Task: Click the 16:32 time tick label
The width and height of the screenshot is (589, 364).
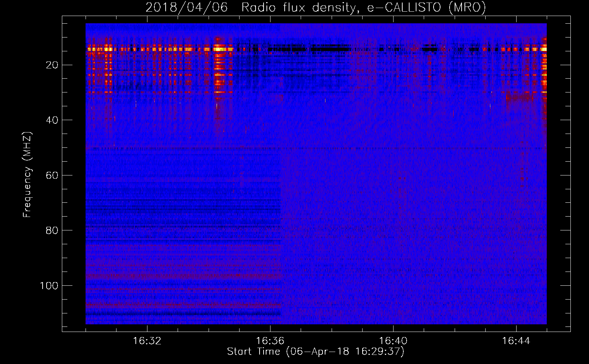Action: coord(147,341)
